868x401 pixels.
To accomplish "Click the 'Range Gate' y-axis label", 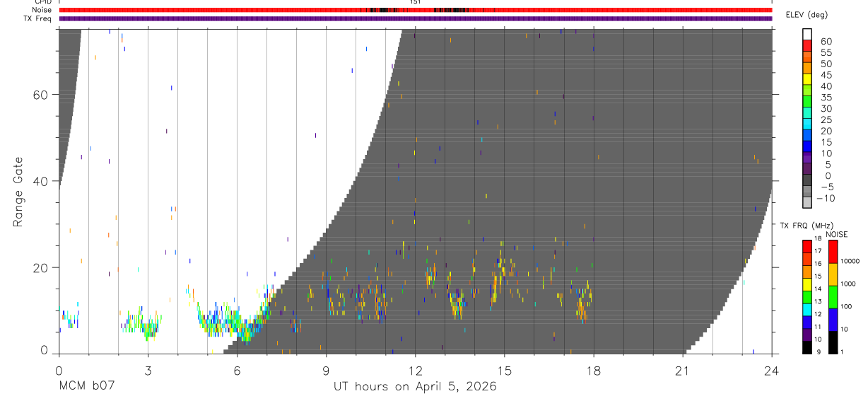I will coord(18,192).
